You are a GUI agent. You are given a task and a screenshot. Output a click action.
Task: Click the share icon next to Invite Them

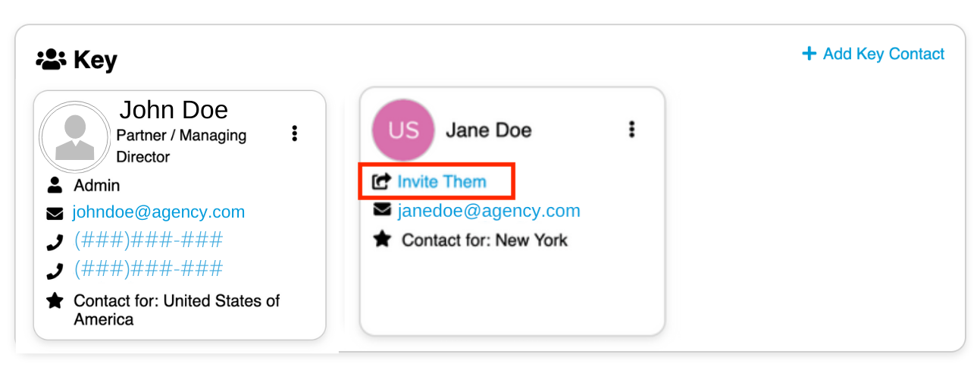382,182
